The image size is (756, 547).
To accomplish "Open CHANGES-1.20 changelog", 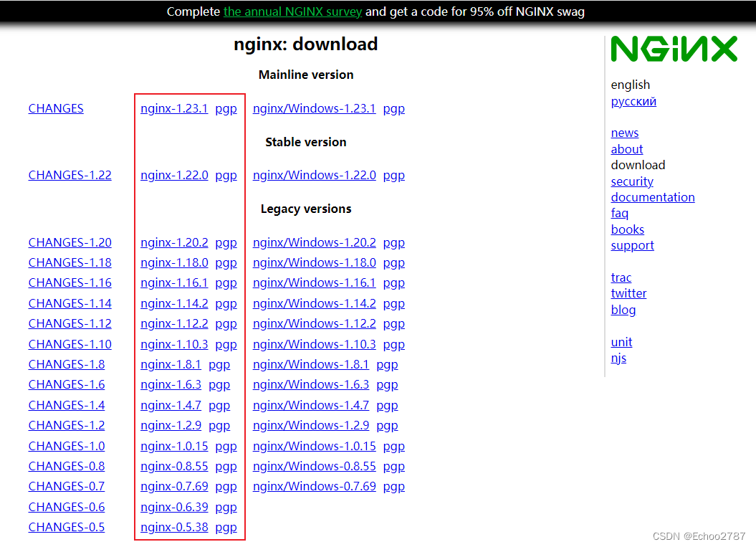I will click(x=70, y=242).
